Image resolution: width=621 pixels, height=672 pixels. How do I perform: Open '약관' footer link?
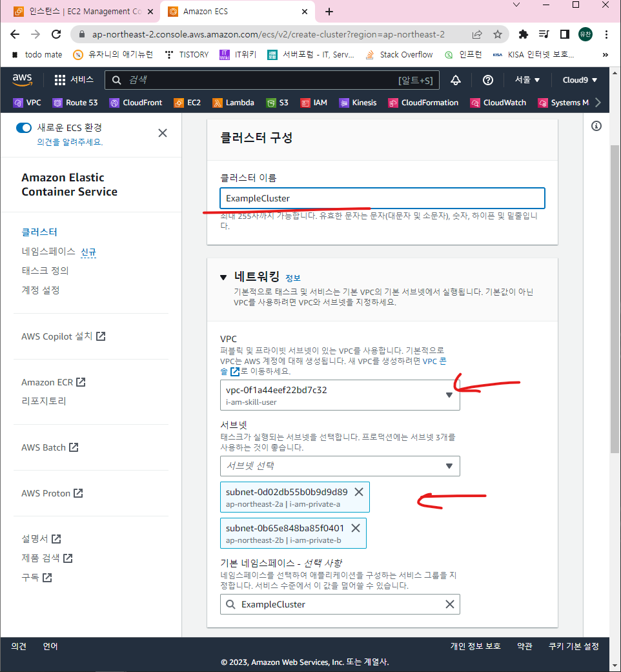tap(525, 646)
